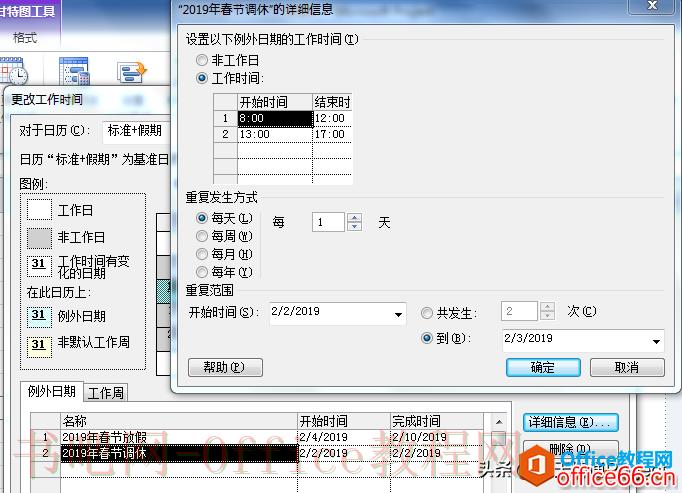
Task: Open the 格式 ribbon tab
Action: [x=25, y=38]
